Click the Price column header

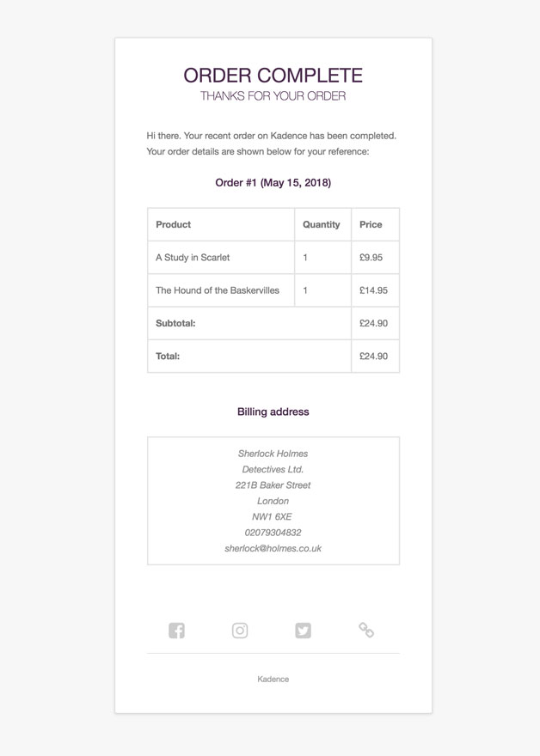pyautogui.click(x=376, y=225)
